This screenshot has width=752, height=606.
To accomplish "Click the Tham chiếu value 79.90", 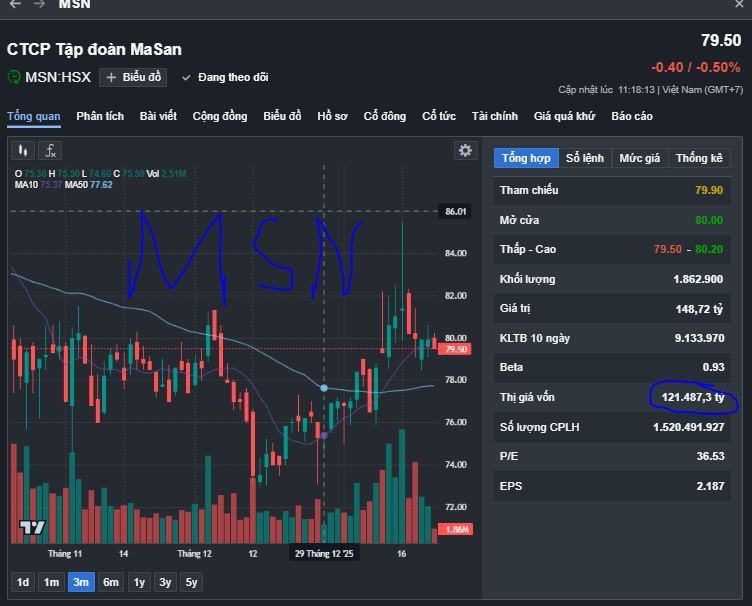I will point(709,190).
